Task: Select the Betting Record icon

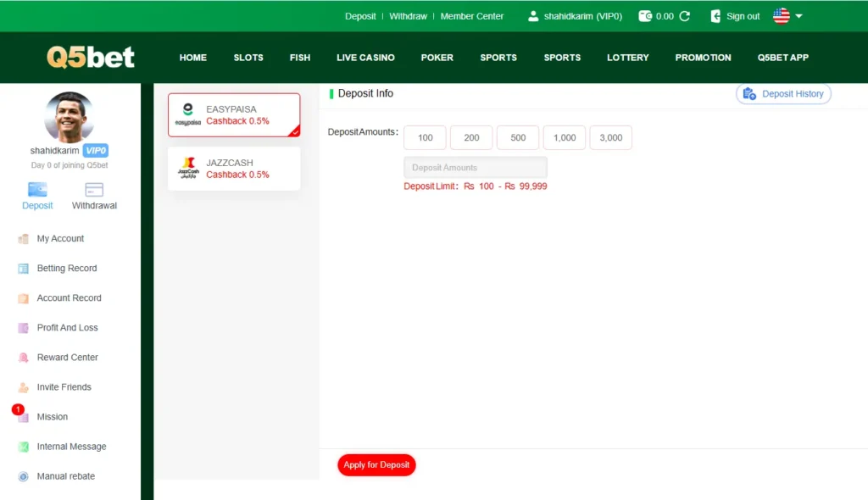Action: (x=23, y=268)
